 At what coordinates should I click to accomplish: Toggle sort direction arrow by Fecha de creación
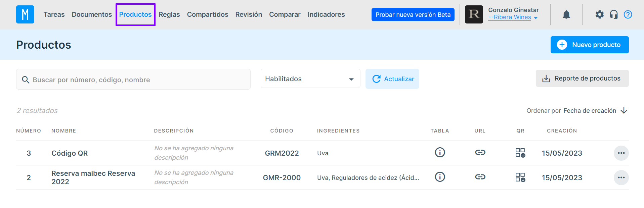tap(624, 111)
